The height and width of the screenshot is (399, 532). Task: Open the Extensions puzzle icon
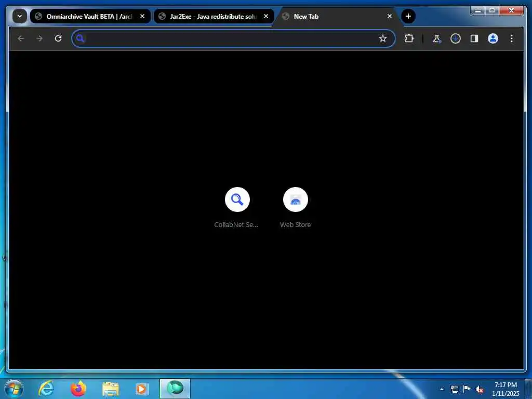coord(409,38)
